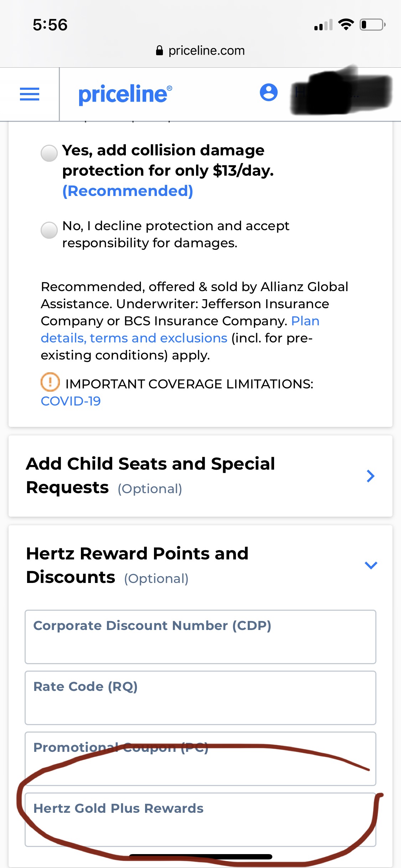Click the Corporate Discount Number (CDP) field

(200, 637)
